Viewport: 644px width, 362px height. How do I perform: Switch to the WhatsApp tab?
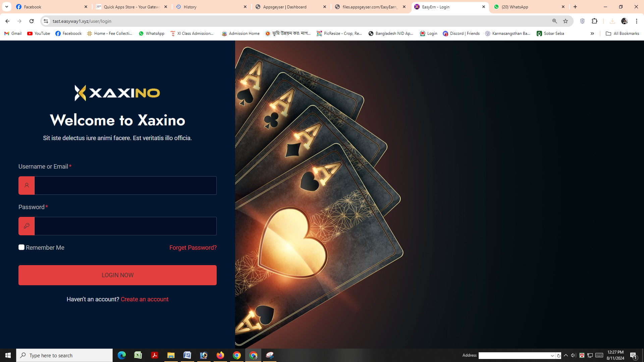pyautogui.click(x=529, y=7)
